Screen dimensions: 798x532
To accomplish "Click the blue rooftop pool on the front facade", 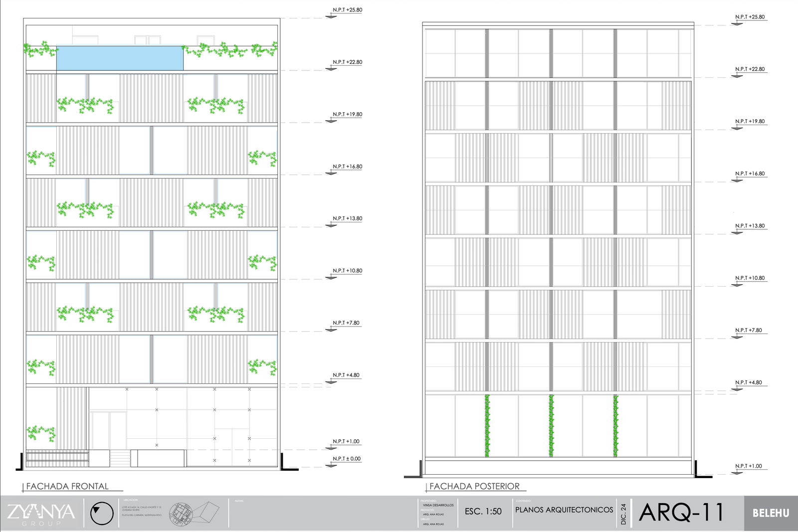I will [120, 58].
